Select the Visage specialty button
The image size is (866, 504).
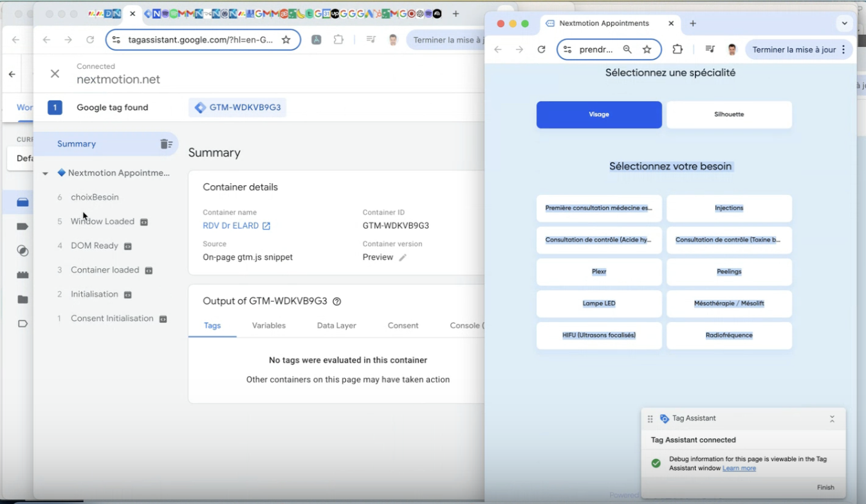pos(599,114)
